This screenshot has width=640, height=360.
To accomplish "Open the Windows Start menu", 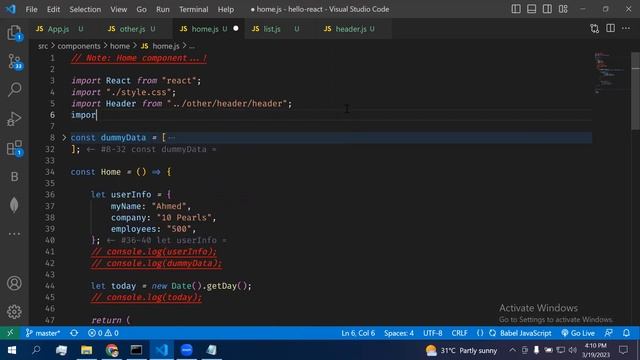I will tap(11, 350).
